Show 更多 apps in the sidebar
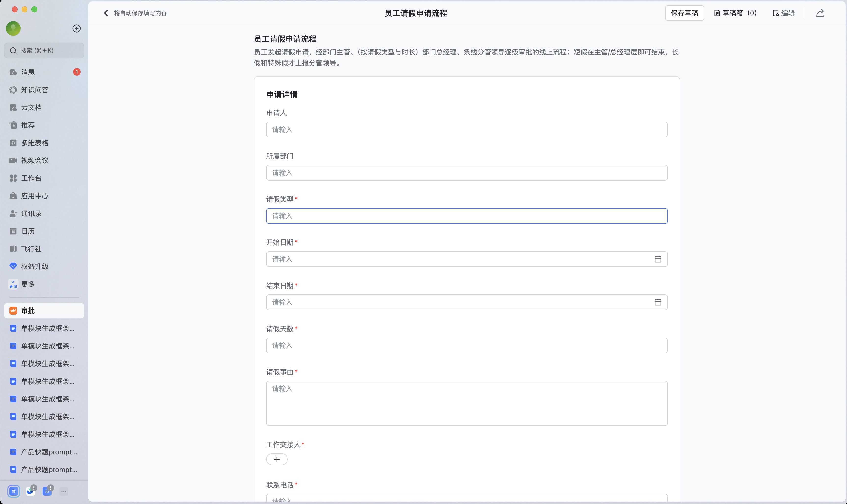This screenshot has height=504, width=847. point(44,284)
